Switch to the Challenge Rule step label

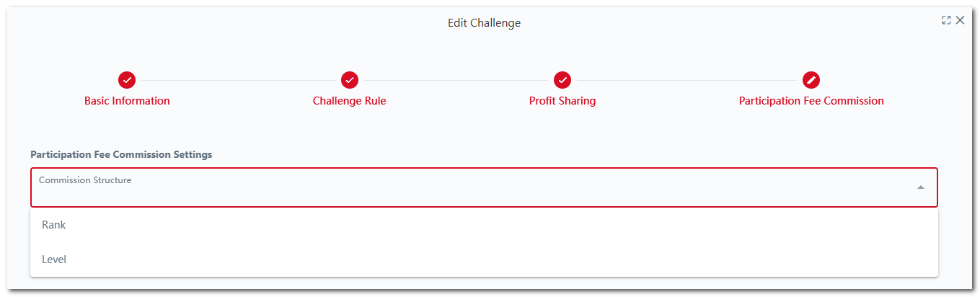(349, 101)
